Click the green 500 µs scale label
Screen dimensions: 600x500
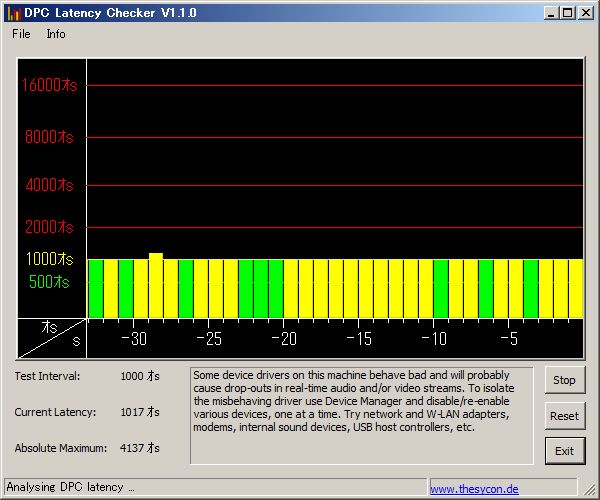click(x=49, y=282)
